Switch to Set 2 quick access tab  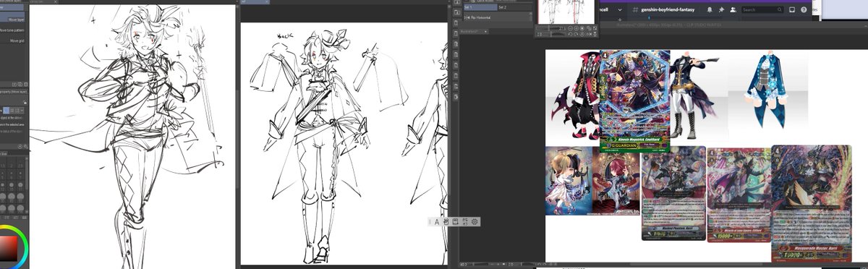(515, 7)
